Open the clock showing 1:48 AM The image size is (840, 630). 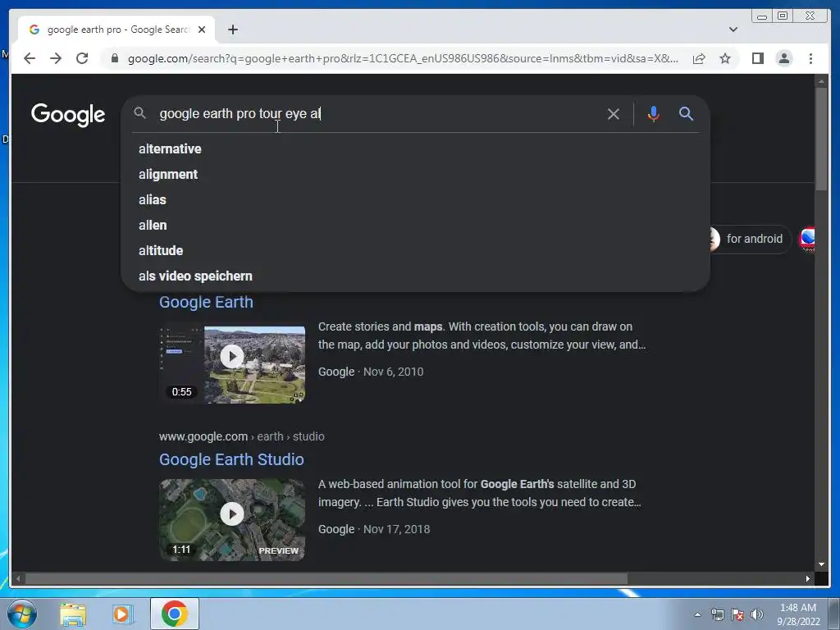click(x=798, y=614)
